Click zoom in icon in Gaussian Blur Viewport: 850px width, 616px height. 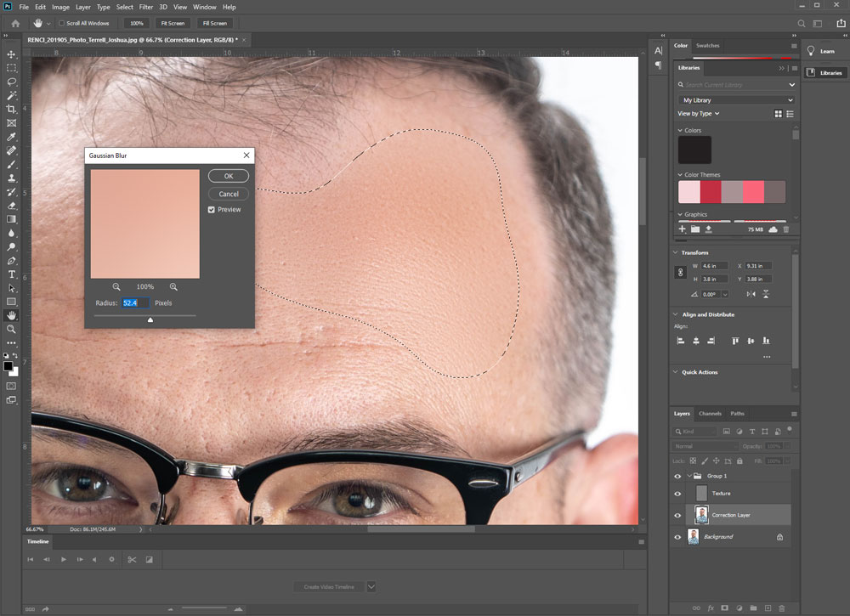pos(173,287)
